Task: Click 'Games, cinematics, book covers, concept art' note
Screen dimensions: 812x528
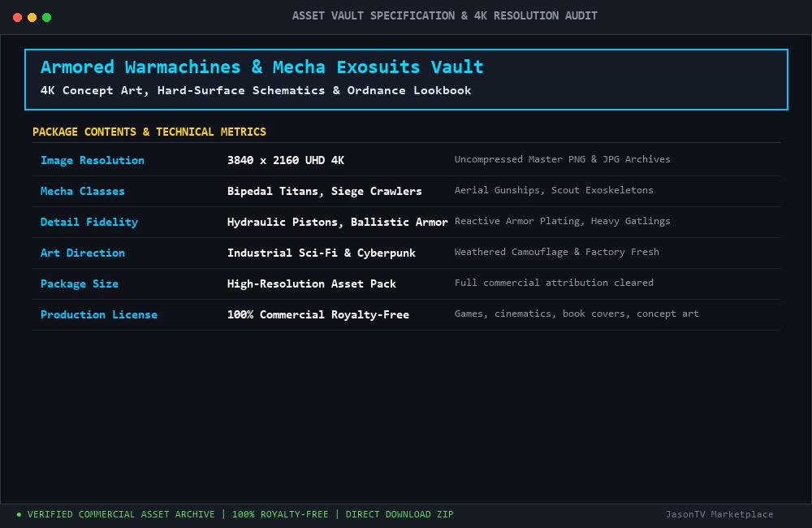Action: click(577, 314)
